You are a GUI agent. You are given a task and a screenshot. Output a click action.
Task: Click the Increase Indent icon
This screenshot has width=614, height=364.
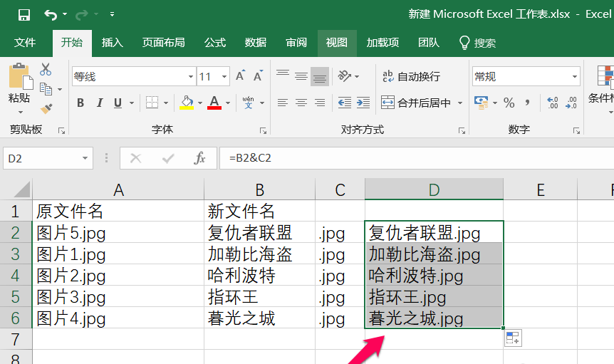[364, 103]
